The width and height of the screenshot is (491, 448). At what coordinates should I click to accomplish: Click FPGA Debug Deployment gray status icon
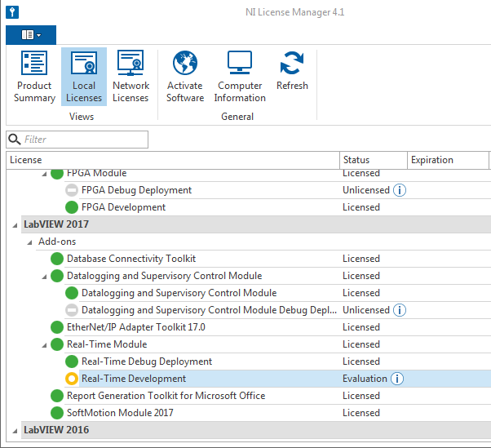(x=72, y=190)
